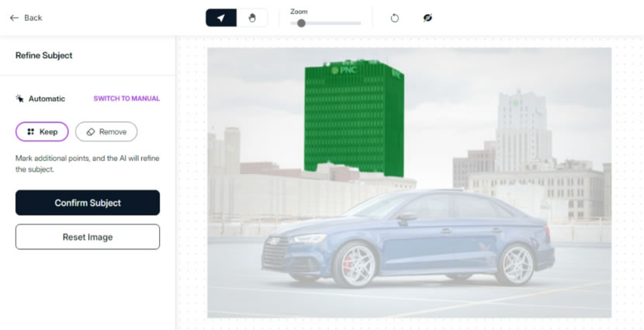Image resolution: width=644 pixels, height=330 pixels.
Task: Click the Confirm Subject button
Action: [88, 203]
